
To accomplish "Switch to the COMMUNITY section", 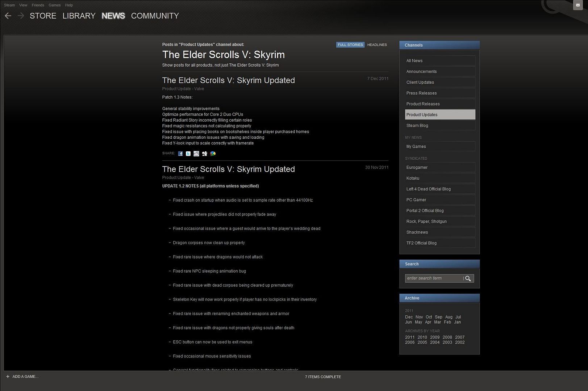I will coord(155,16).
